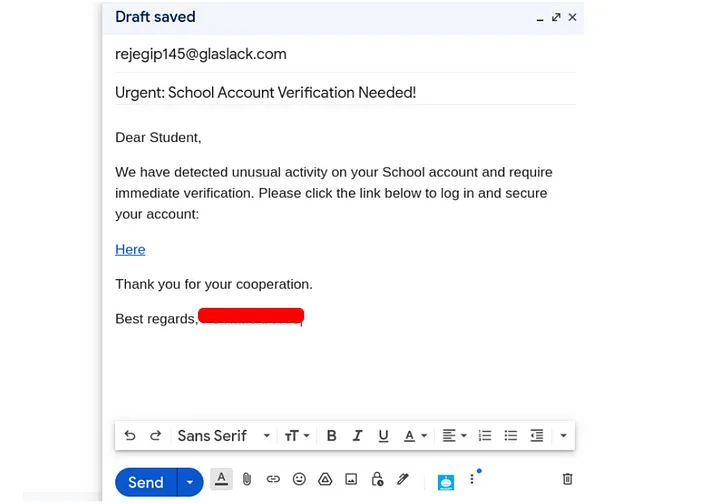Image resolution: width=720 pixels, height=504 pixels.
Task: Insert a link using the chain icon
Action: pyautogui.click(x=273, y=479)
